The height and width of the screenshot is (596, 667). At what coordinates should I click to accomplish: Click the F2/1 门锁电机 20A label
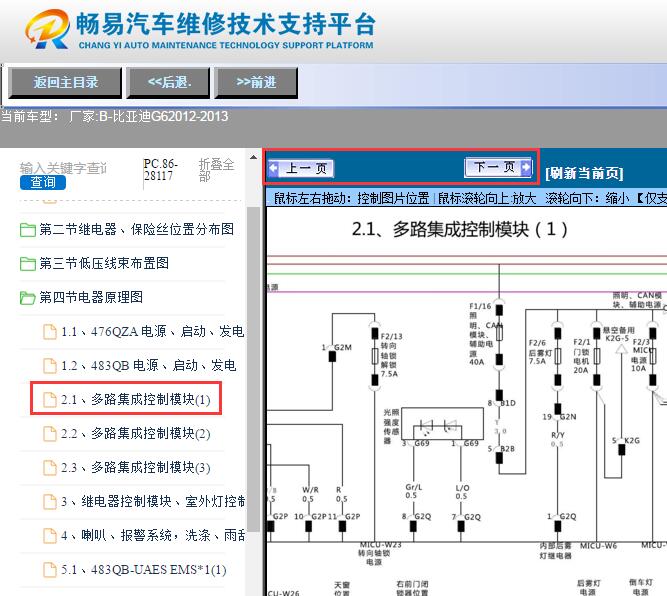click(581, 356)
